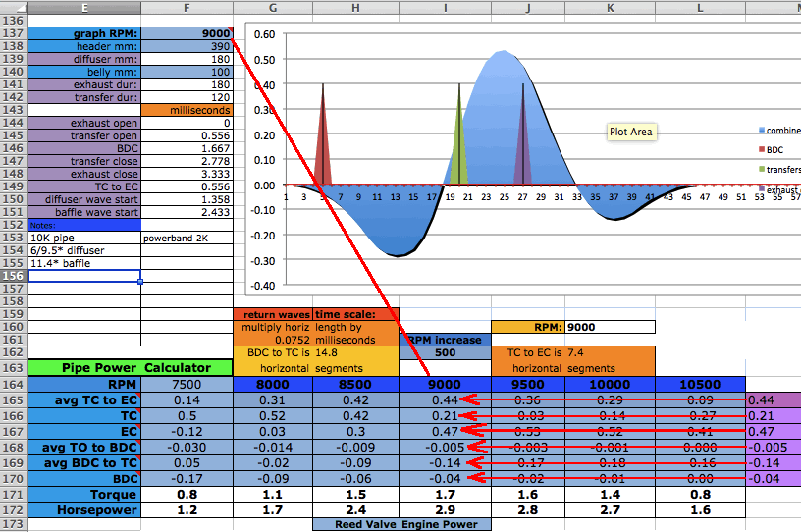Select the 10K pipe notes cell

84,238
